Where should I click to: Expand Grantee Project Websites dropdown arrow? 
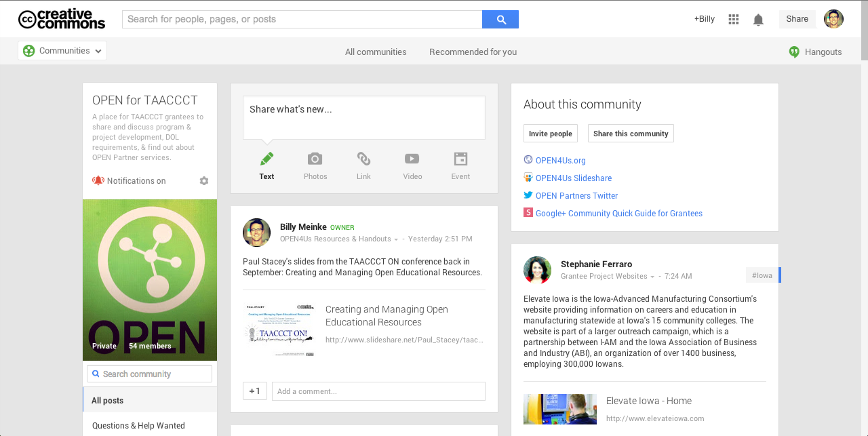(x=652, y=277)
